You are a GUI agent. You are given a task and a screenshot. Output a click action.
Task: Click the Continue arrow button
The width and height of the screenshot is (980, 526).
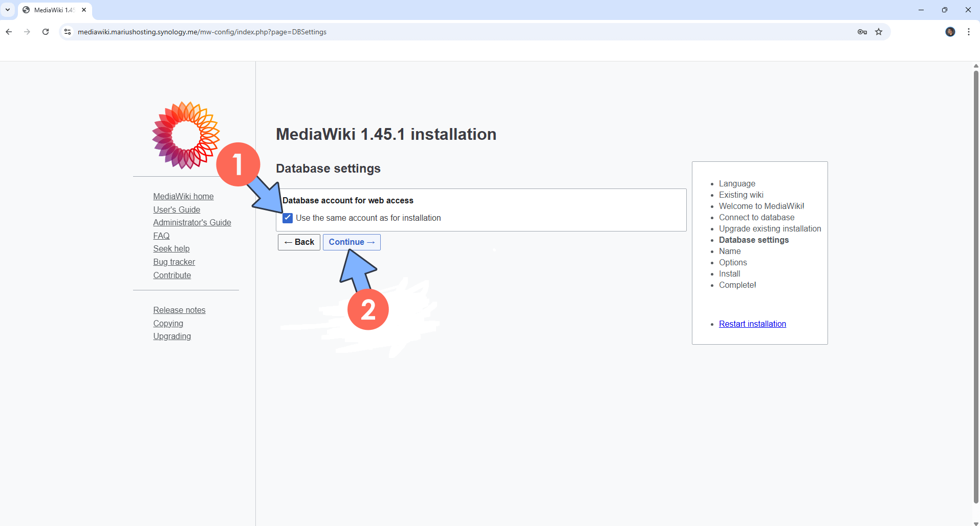tap(352, 242)
